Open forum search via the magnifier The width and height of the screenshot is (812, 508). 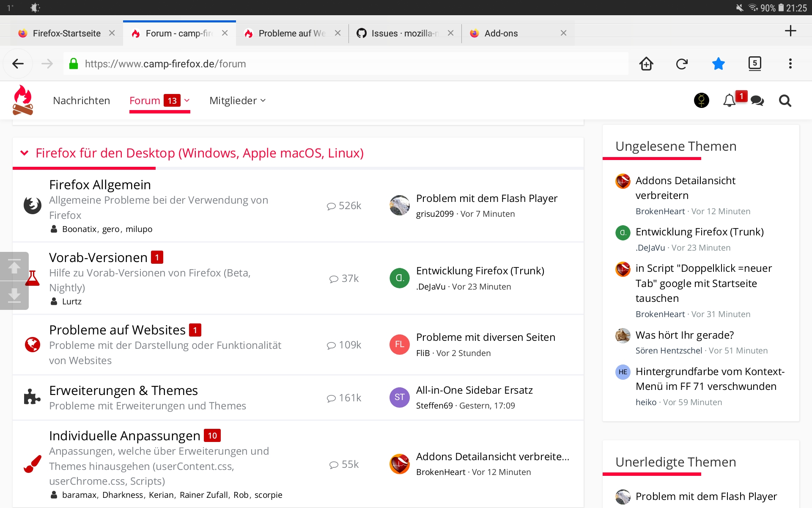[785, 101]
